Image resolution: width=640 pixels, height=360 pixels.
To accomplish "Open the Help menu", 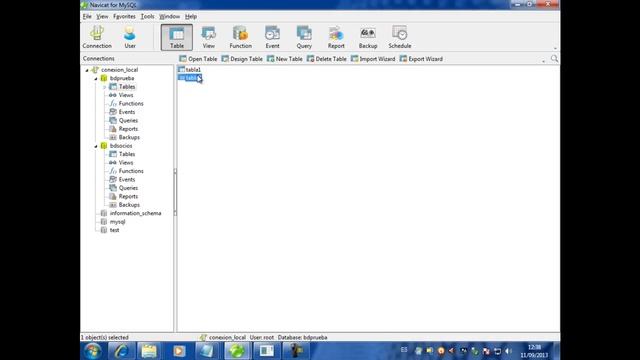I will (191, 16).
